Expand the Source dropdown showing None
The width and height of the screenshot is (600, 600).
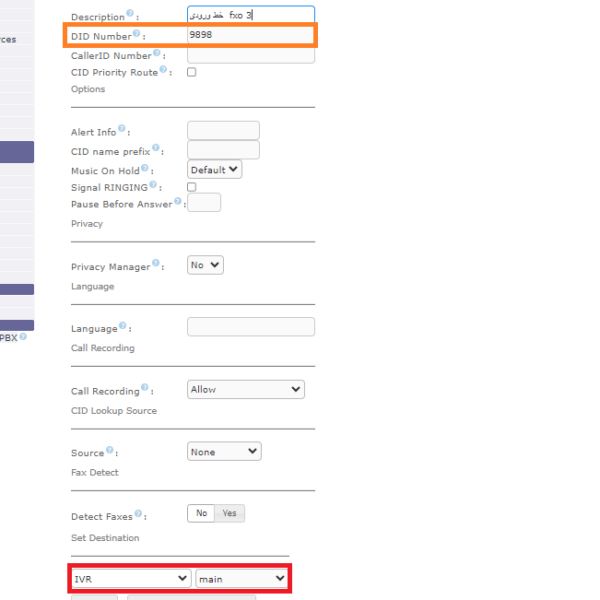point(224,452)
